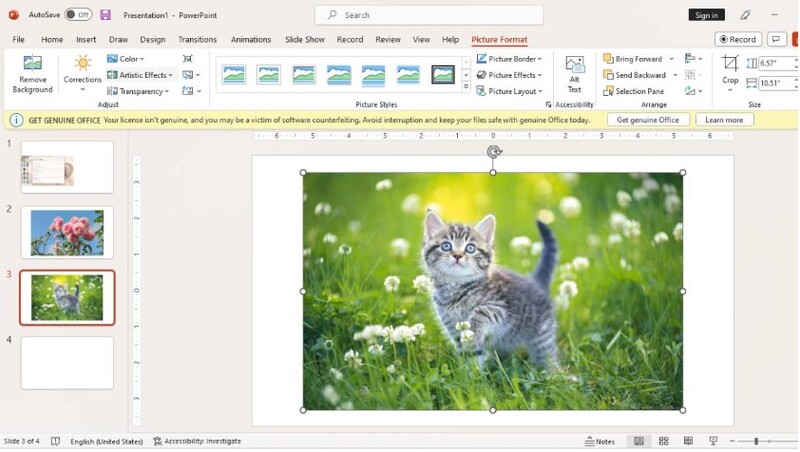The width and height of the screenshot is (800, 452).
Task: Switch to Normal view icon
Action: [x=639, y=441]
